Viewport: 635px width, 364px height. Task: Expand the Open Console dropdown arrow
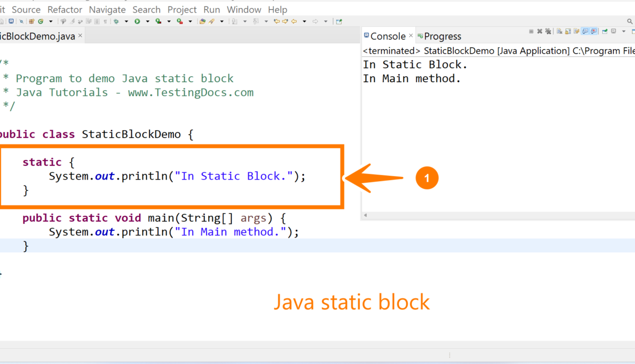[x=624, y=32]
